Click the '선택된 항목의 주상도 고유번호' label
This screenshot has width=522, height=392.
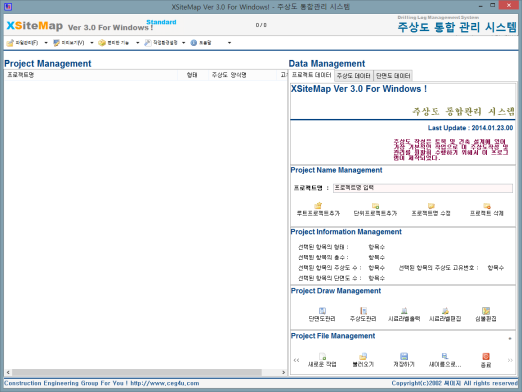(x=438, y=268)
